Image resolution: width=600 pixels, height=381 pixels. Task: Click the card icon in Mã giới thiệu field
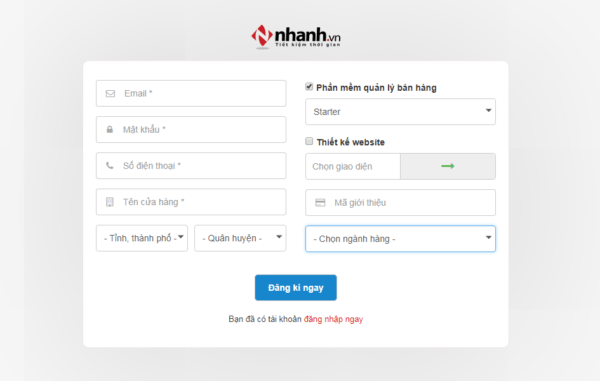click(x=320, y=203)
